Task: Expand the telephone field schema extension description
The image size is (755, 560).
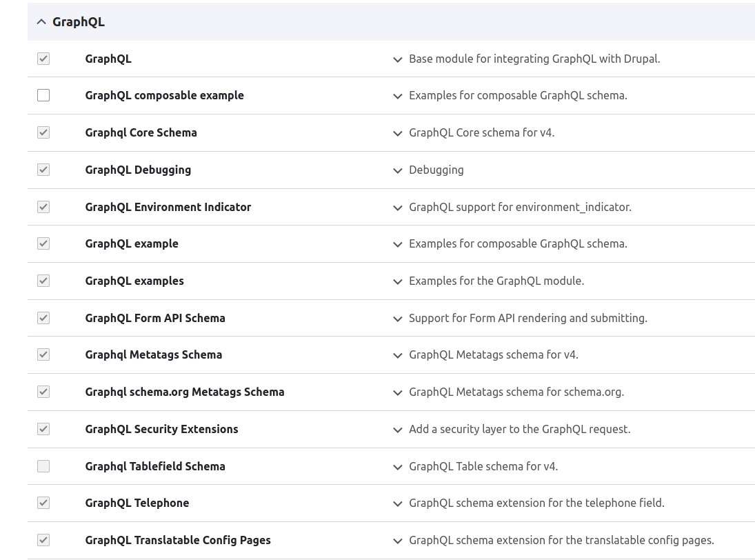Action: pos(398,504)
